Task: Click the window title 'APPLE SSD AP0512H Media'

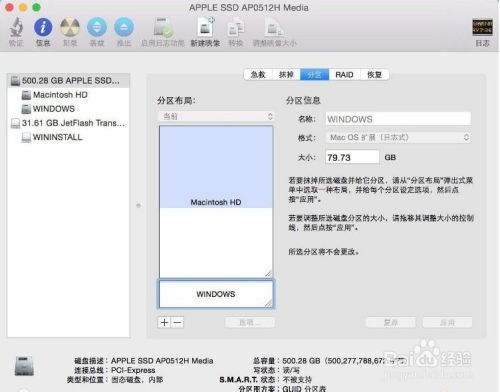Action: [x=249, y=8]
